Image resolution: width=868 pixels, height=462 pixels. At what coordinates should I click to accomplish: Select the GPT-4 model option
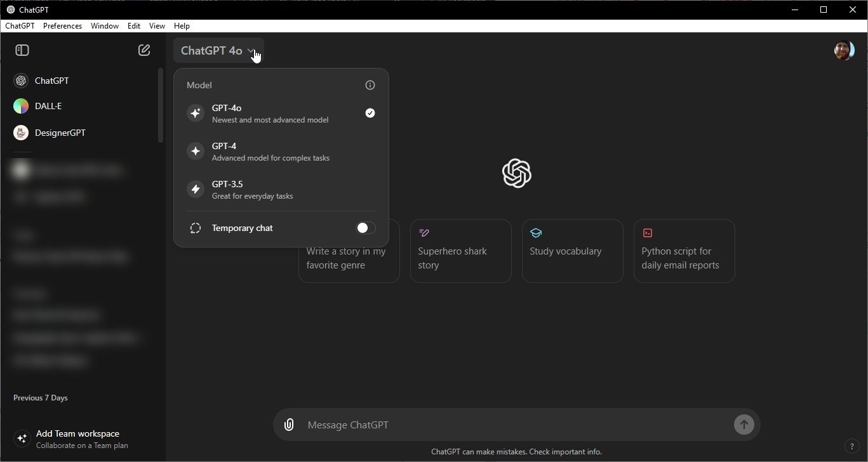coord(281,151)
